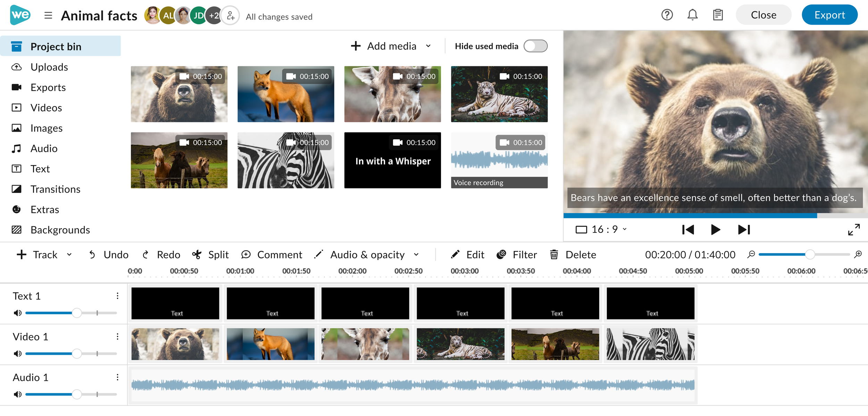Click the invite collaborator icon
Screen dimensions: 868x416
click(231, 16)
